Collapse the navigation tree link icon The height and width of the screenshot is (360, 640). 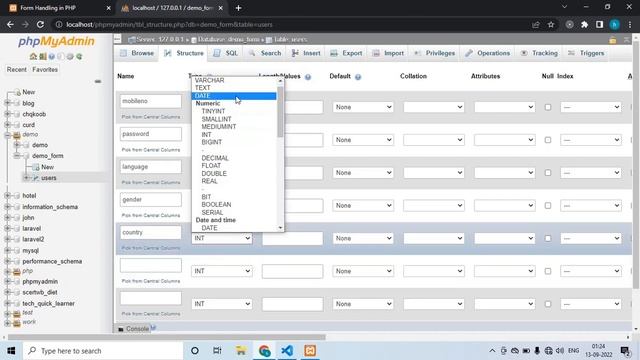coord(98,81)
